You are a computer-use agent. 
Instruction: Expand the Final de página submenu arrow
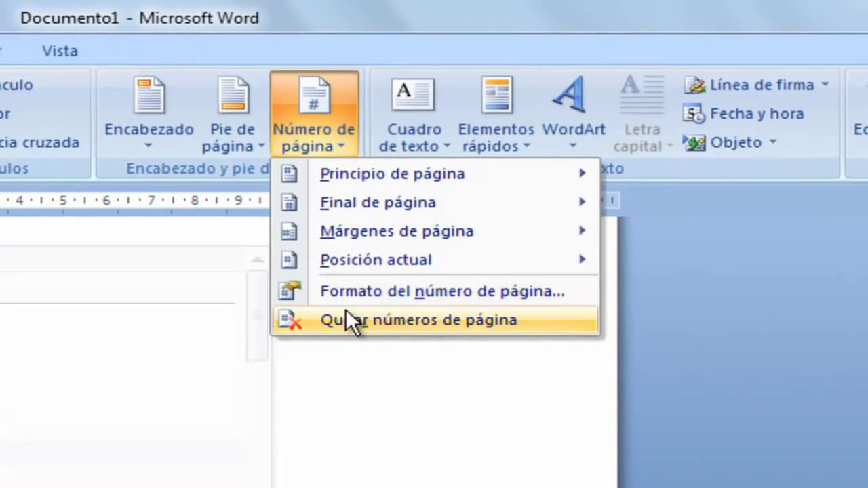582,202
